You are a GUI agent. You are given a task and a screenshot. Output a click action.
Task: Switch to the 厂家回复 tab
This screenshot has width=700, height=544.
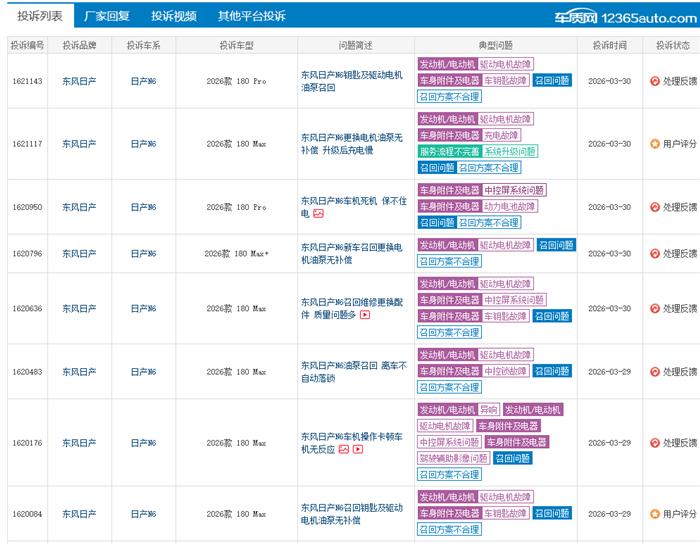107,16
